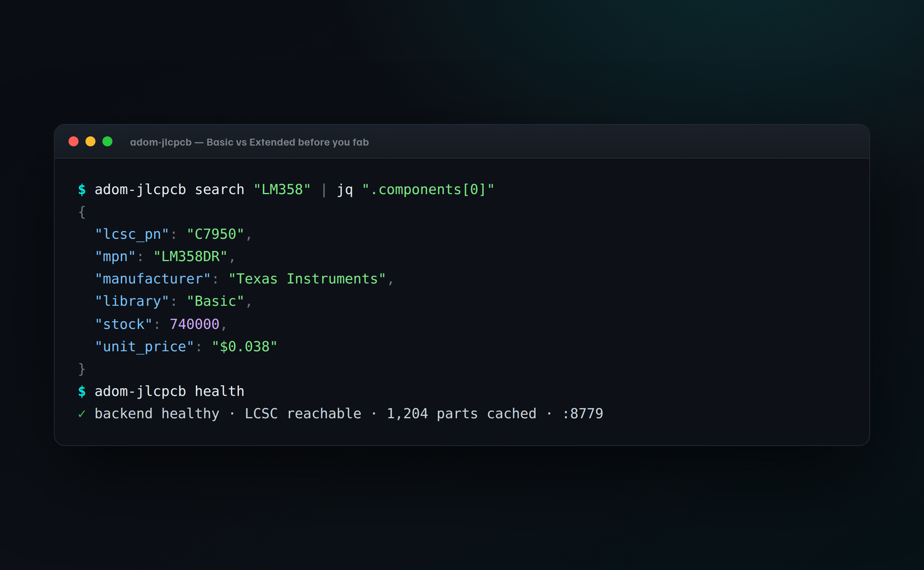Click the "stock" key
This screenshot has width=924, height=570.
click(x=123, y=324)
